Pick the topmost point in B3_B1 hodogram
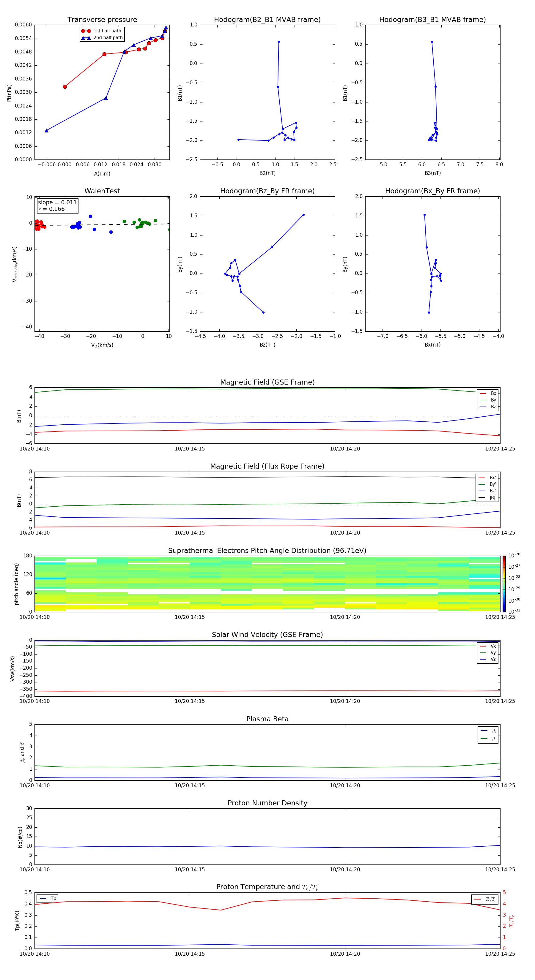Image resolution: width=535 pixels, height=980 pixels. 432,42
